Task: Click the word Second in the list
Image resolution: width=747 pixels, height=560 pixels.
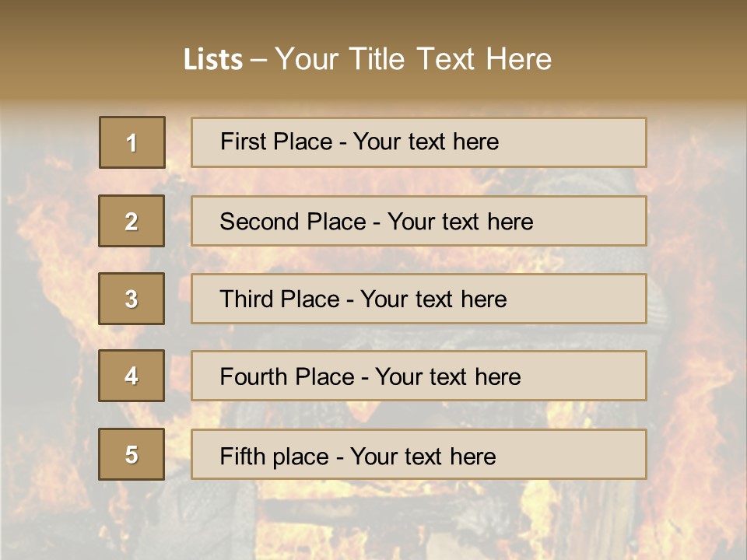Action: coord(259,222)
